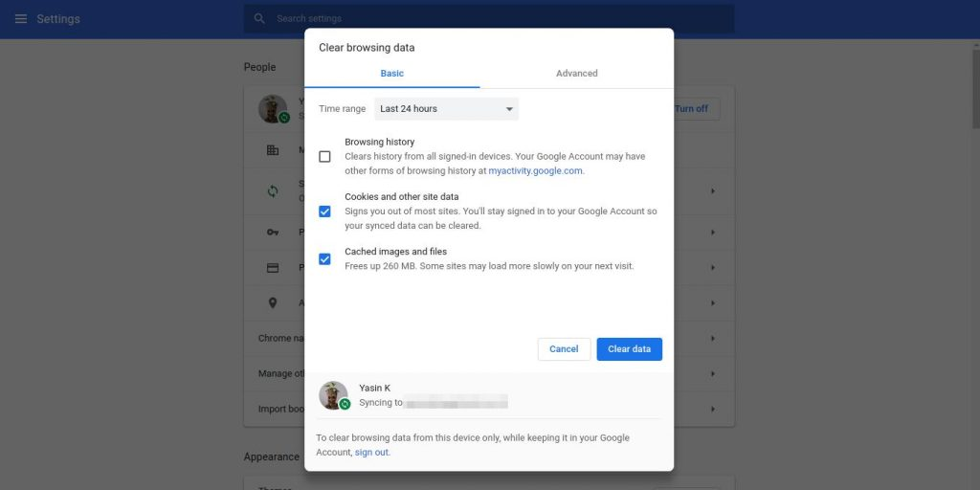Switch to the Basic tab
The width and height of the screenshot is (980, 490).
[x=391, y=73]
